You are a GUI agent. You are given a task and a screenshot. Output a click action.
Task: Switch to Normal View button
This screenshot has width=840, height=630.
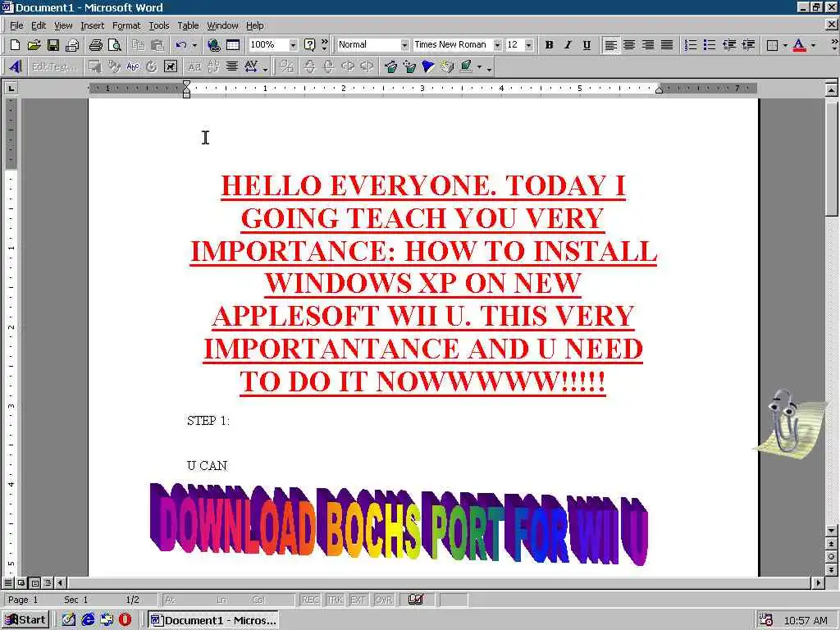tap(8, 582)
